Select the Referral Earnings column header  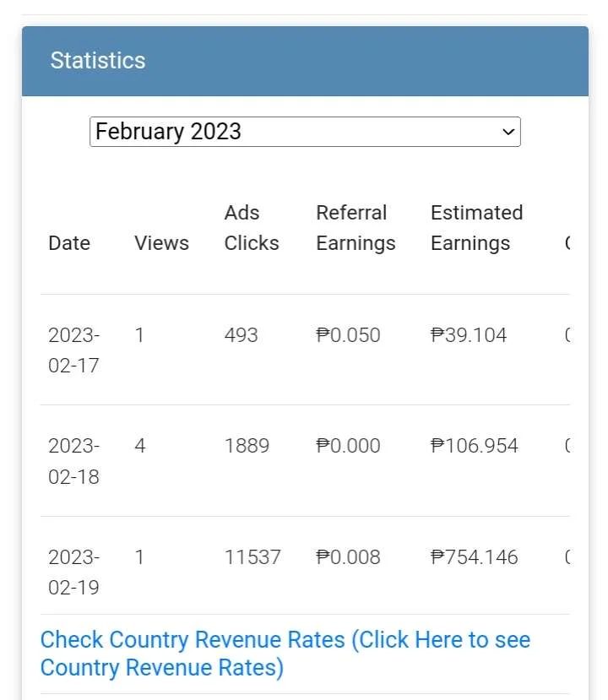[356, 228]
